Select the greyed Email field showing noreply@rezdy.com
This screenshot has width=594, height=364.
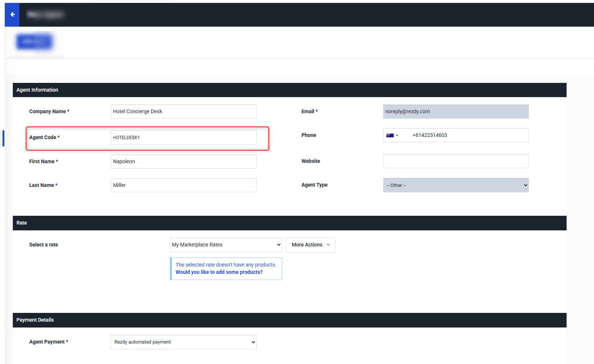click(x=455, y=111)
